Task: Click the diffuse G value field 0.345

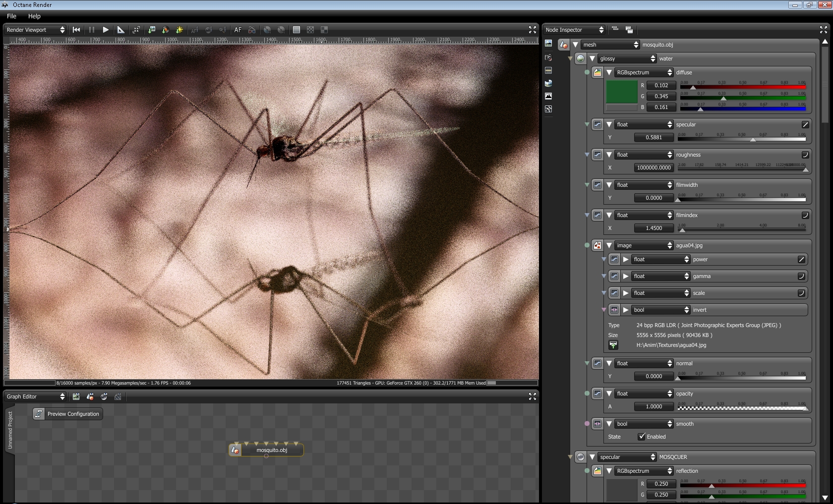Action: click(661, 96)
